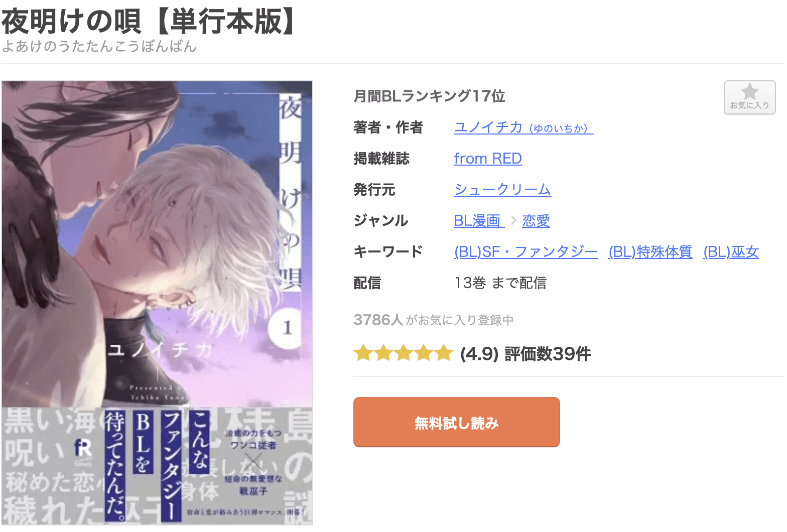
Task: Click the 3786人 favorites registered count
Action: [378, 320]
